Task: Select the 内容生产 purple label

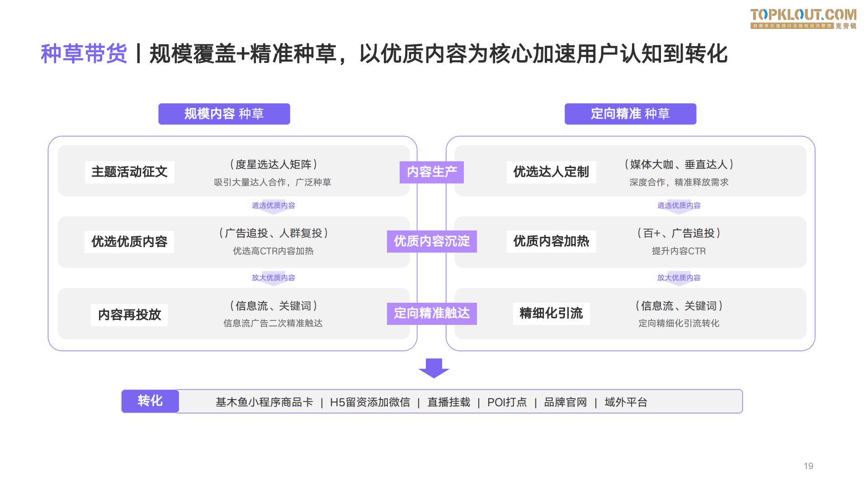Action: [431, 172]
